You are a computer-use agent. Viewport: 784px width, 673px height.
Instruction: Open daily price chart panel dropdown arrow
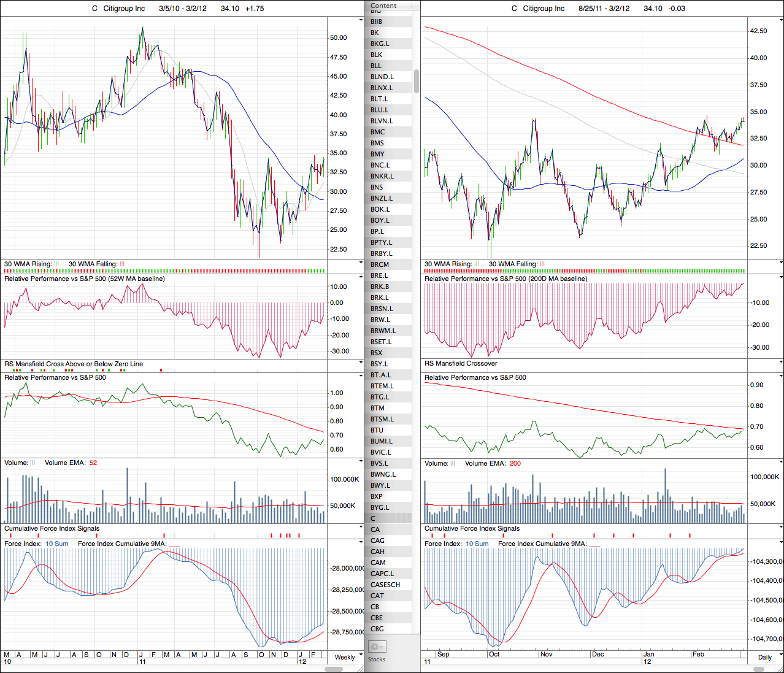point(780,20)
